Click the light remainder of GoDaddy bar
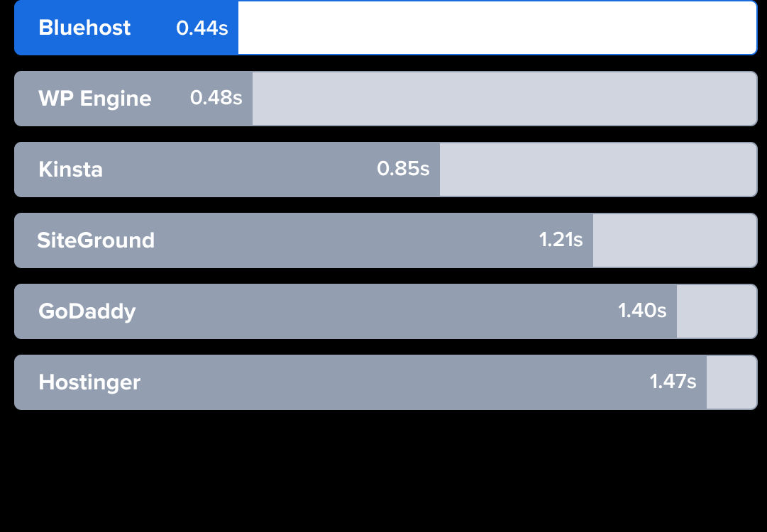The height and width of the screenshot is (532, 767). click(x=716, y=311)
